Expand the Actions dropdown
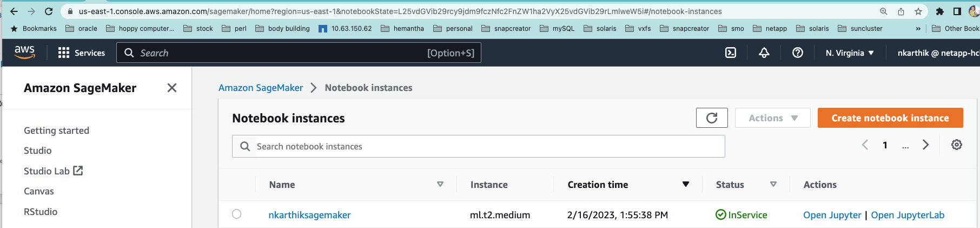This screenshot has height=228, width=980. (x=772, y=118)
